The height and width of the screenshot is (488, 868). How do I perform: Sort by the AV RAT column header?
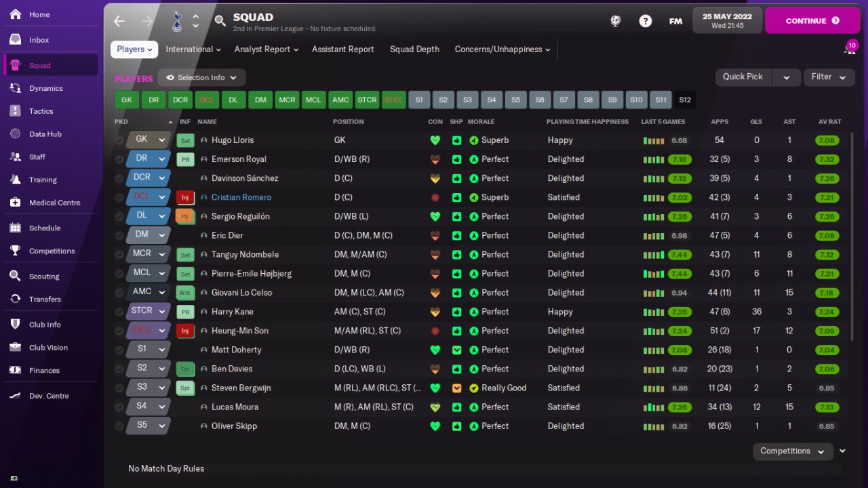tap(829, 122)
